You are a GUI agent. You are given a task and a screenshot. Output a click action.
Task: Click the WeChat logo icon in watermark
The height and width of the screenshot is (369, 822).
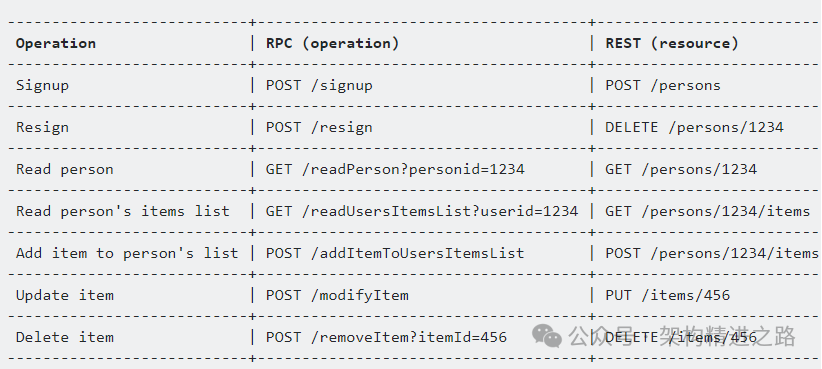547,336
